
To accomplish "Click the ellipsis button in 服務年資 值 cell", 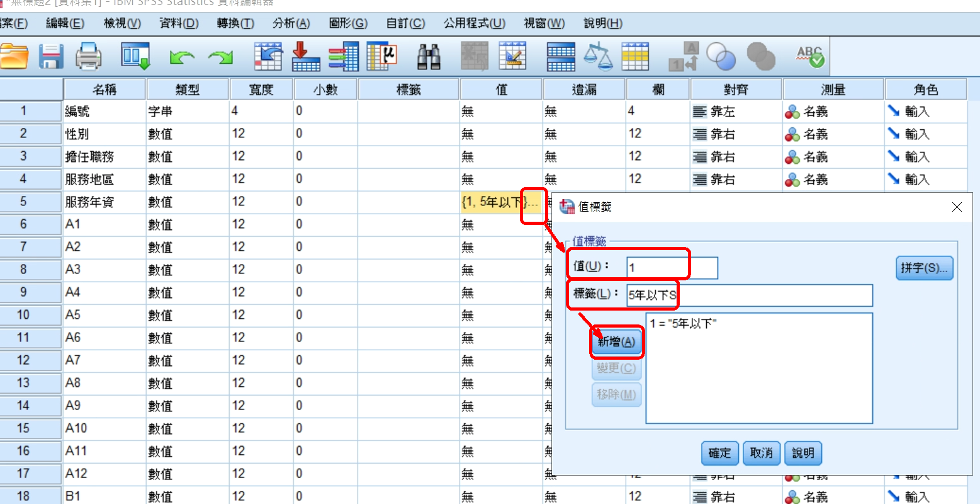I will click(x=534, y=203).
